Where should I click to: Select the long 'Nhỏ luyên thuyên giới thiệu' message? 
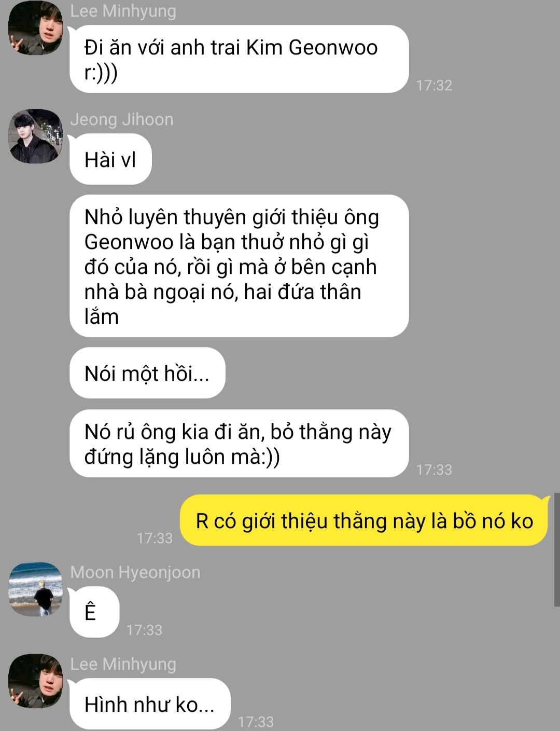tap(239, 266)
